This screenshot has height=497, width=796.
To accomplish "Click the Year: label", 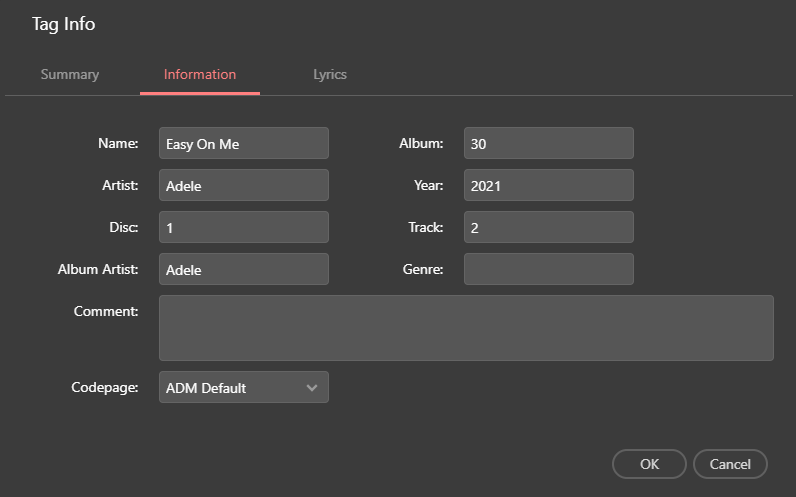I will pyautogui.click(x=428, y=185).
